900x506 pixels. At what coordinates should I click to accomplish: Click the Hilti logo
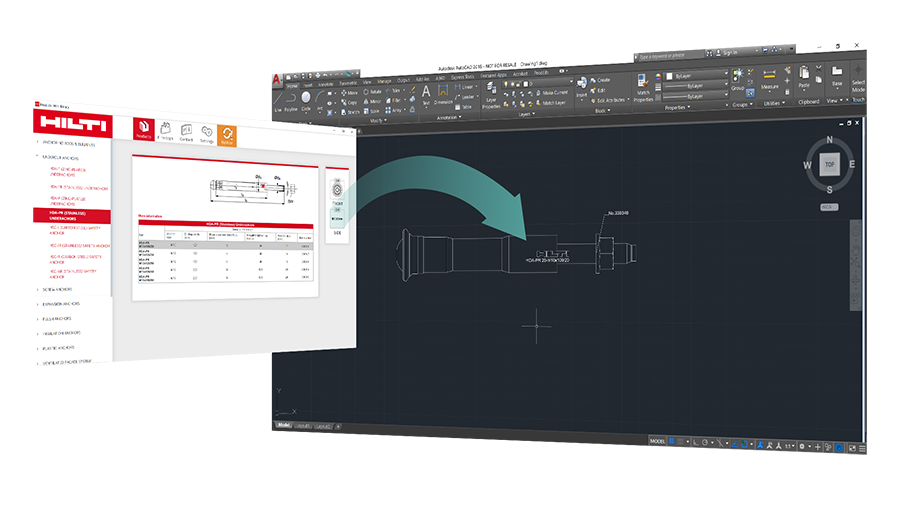(x=73, y=124)
